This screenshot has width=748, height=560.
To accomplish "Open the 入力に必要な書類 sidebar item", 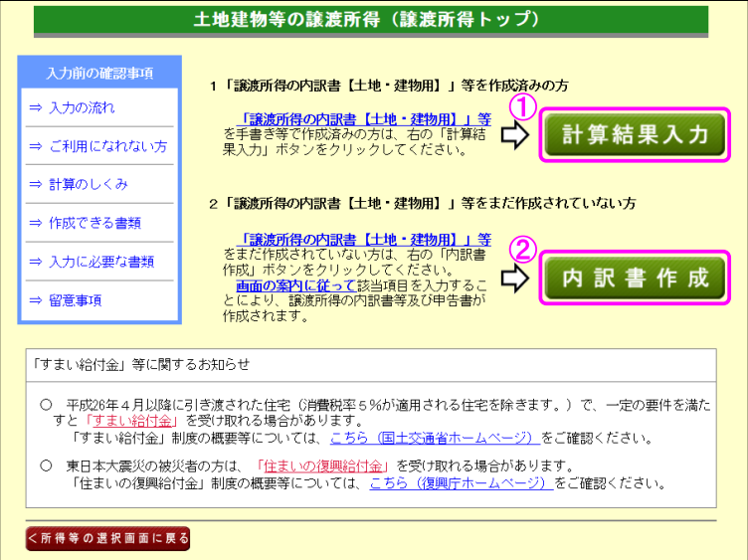I will tap(100, 262).
